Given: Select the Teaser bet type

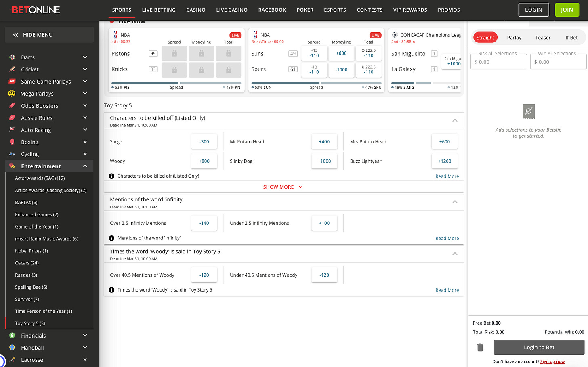Looking at the screenshot, I should coord(543,38).
